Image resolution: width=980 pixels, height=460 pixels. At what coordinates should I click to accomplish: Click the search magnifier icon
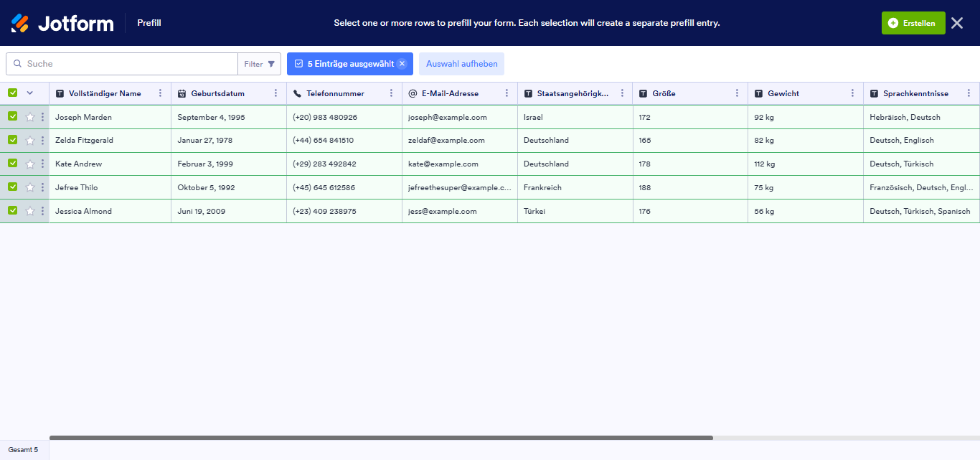point(17,64)
